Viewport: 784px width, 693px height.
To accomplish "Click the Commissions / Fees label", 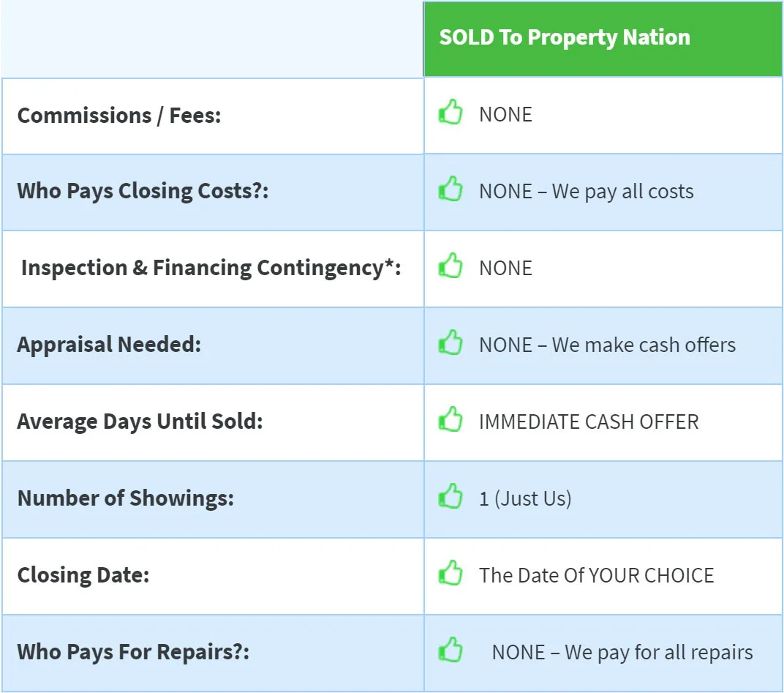I will tap(119, 116).
